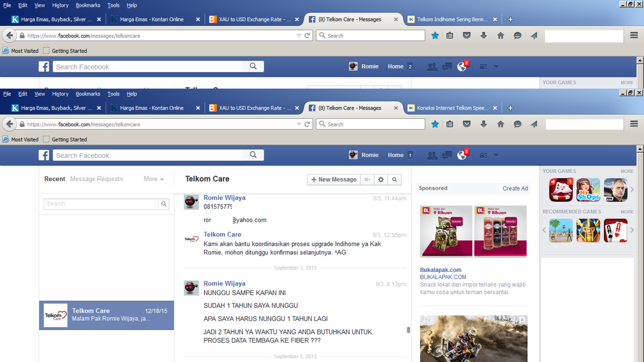Click the bookmark star in the upper Firefox window
644x362 pixels.
[435, 36]
